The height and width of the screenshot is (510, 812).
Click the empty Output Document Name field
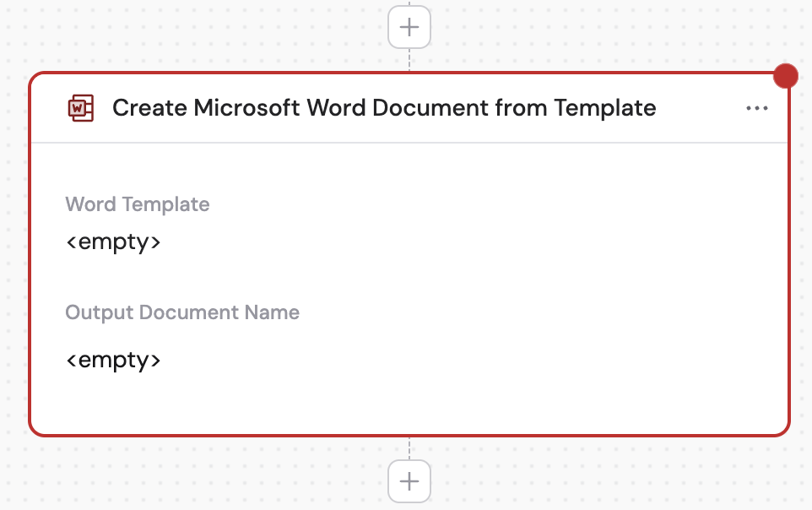click(114, 360)
